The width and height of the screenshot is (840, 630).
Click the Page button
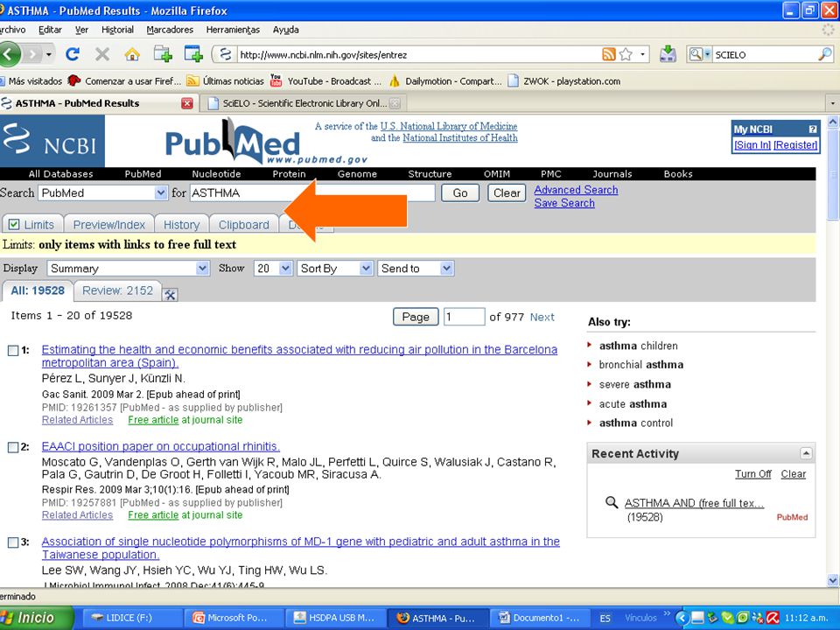(x=416, y=317)
